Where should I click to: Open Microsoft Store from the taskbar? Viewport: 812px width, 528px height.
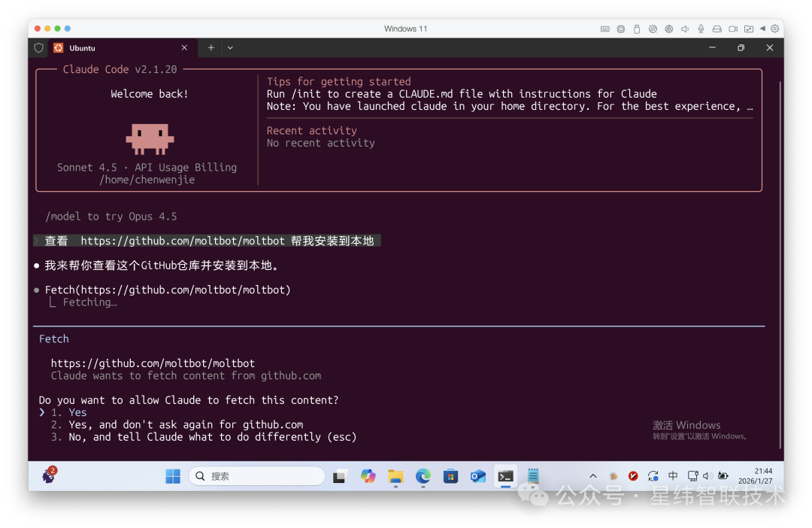pos(450,476)
